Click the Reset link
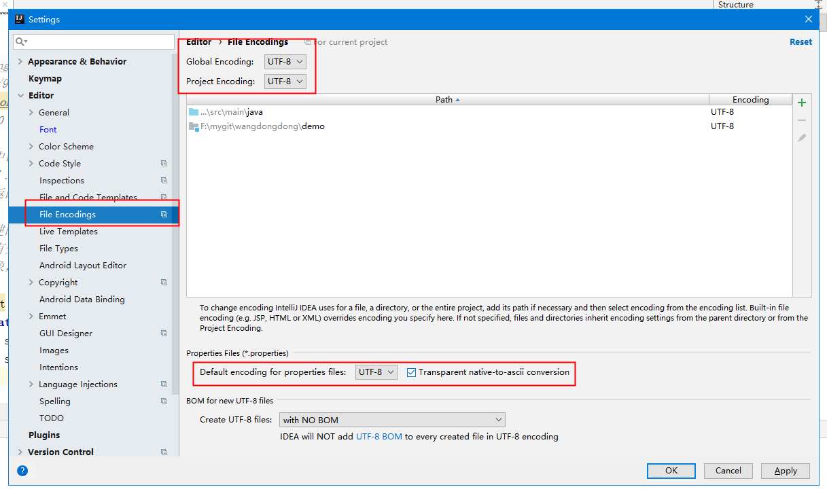The height and width of the screenshot is (504, 827). [x=800, y=42]
